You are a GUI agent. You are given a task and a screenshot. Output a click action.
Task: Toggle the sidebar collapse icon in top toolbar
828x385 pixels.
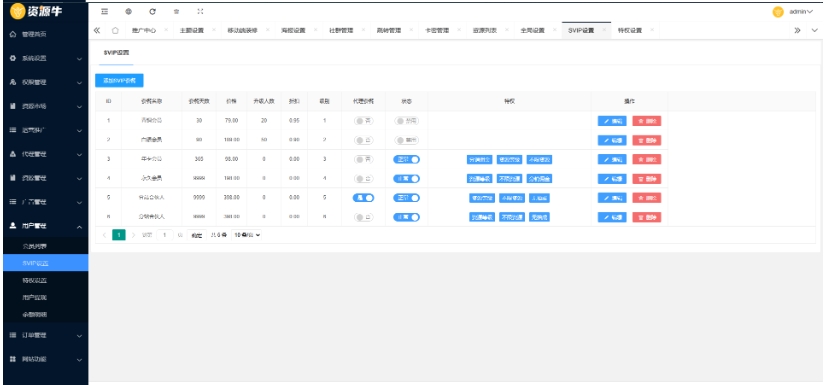(x=105, y=11)
